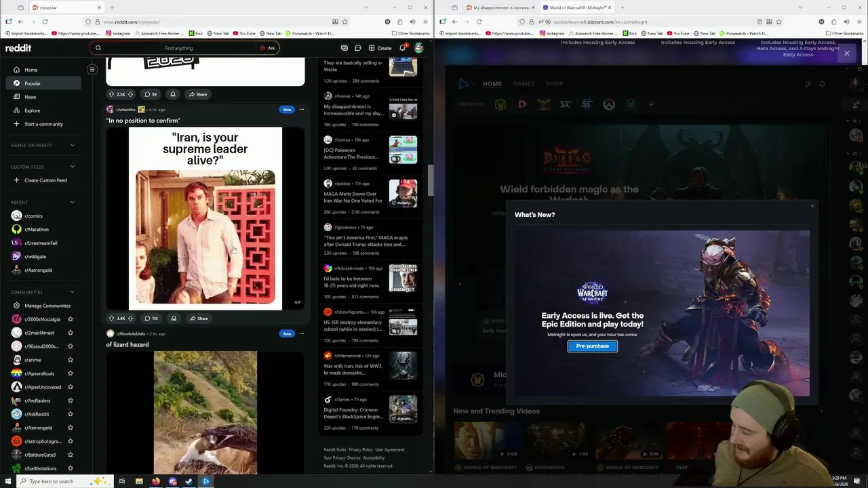Favorite r/90sand2000s community star

point(71,346)
